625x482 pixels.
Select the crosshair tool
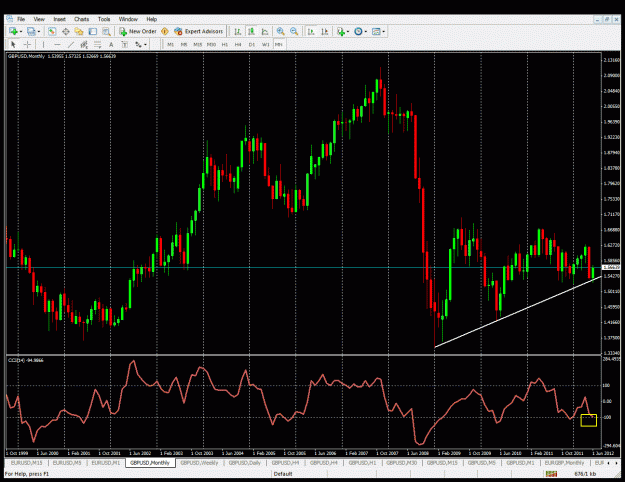coord(27,44)
